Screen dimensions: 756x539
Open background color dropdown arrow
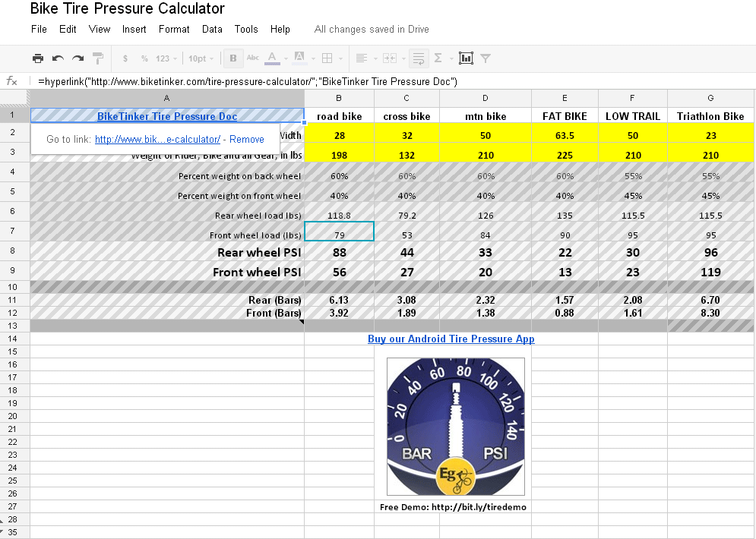click(313, 58)
